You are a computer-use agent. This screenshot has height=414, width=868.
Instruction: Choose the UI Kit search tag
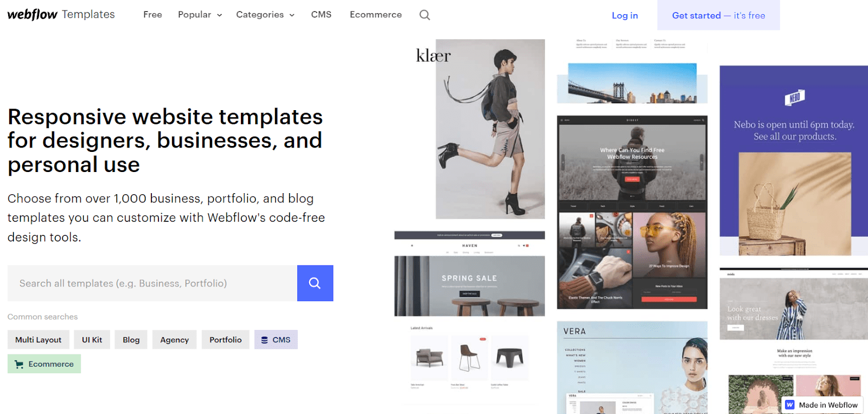(x=92, y=340)
